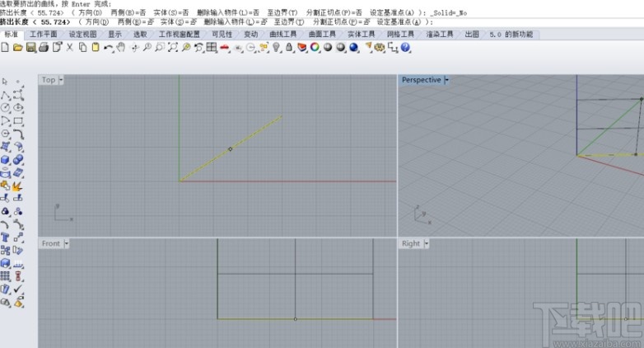644x348 pixels.
Task: Toggle the 删除输入物件(L)=否 option
Action: click(235, 21)
